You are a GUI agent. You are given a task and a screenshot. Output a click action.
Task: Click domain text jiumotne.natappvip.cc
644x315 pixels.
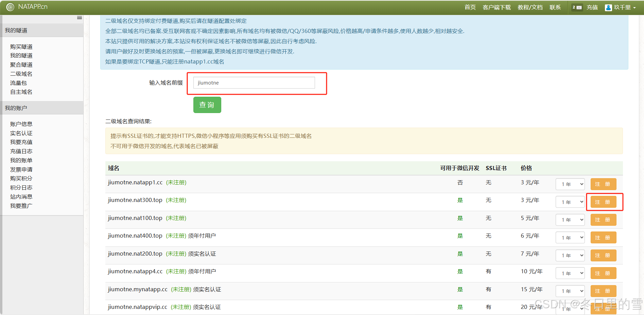tap(138, 307)
